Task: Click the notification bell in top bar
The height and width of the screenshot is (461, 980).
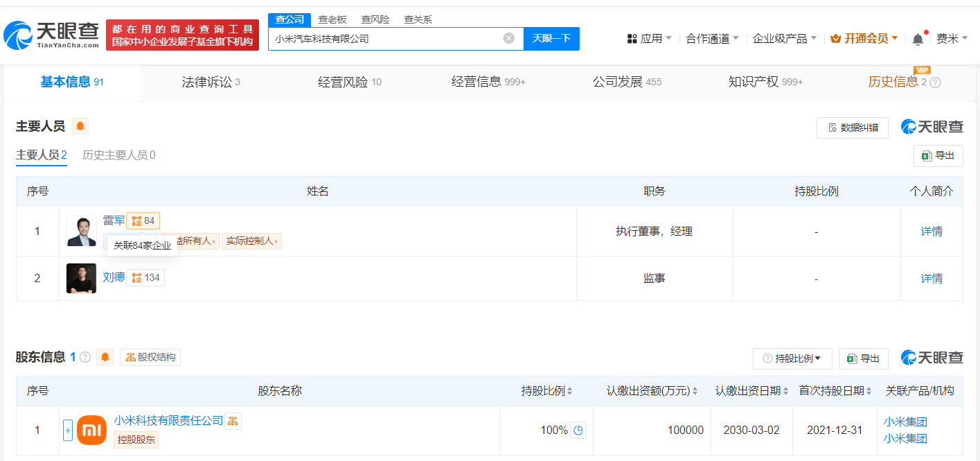Action: tap(918, 39)
